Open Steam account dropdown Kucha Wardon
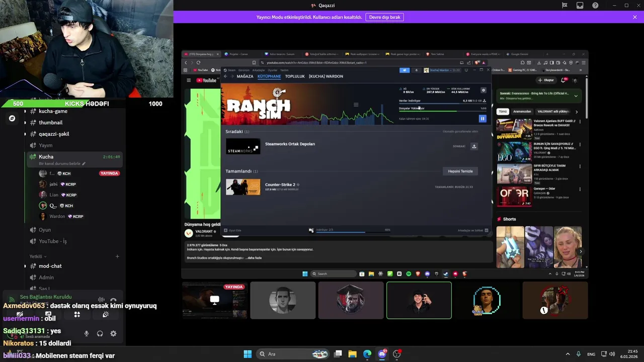The width and height of the screenshot is (644, 362). coord(442,70)
